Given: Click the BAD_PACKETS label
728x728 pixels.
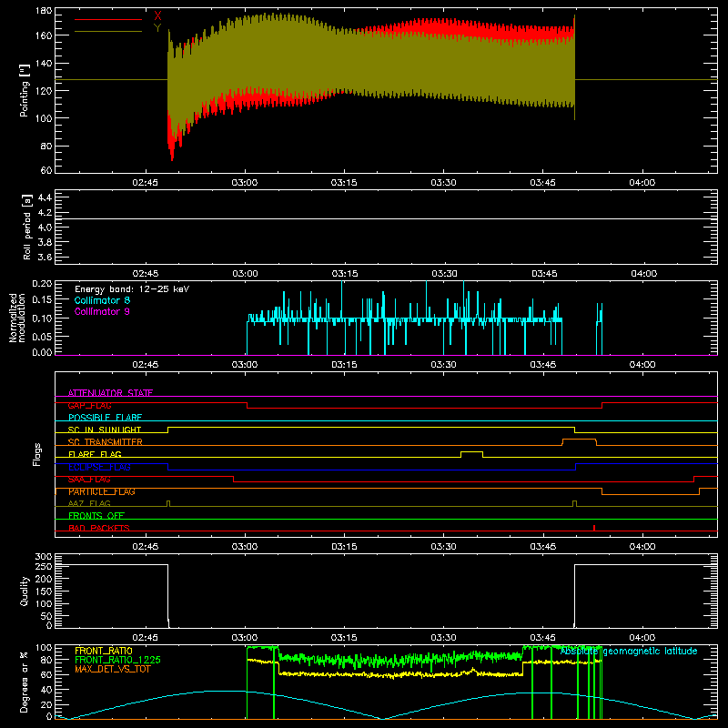Looking at the screenshot, I should pos(99,528).
